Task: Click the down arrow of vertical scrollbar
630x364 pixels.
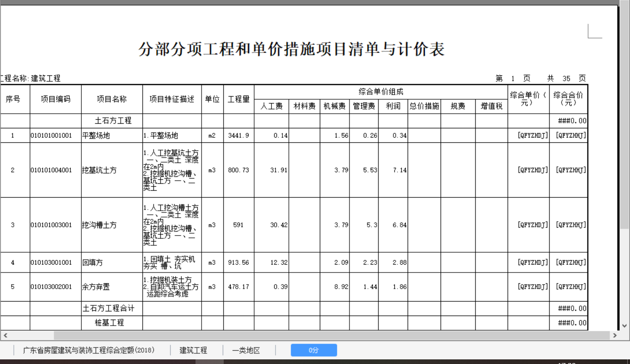Action: pos(624,326)
